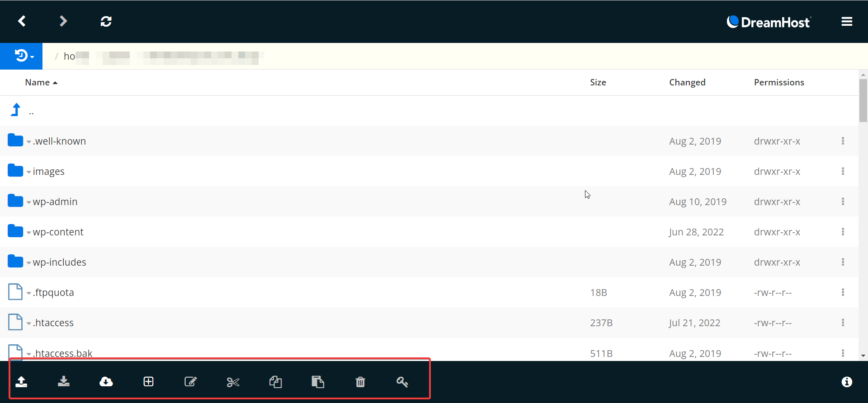Click the Upload icon in bottom toolbar
The width and height of the screenshot is (868, 403).
tap(21, 382)
